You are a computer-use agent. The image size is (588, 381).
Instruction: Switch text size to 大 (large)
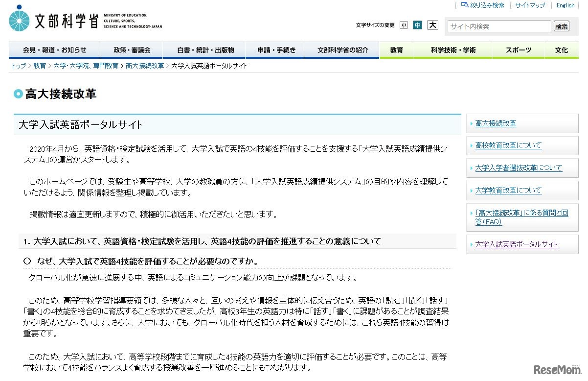pos(431,24)
